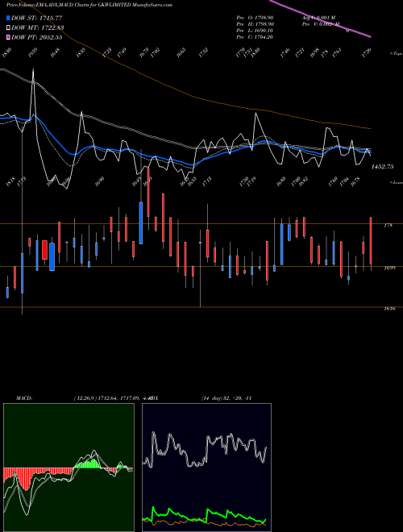Click the top axis label 1830 at far left
The image size is (403, 532).
[x=6, y=53]
